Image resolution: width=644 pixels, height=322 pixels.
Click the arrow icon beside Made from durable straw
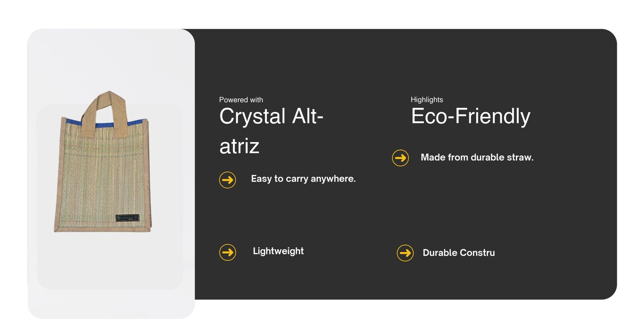pyautogui.click(x=400, y=158)
